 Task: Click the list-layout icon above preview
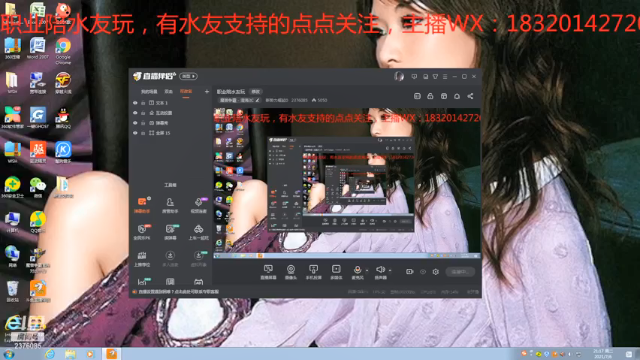click(x=417, y=96)
